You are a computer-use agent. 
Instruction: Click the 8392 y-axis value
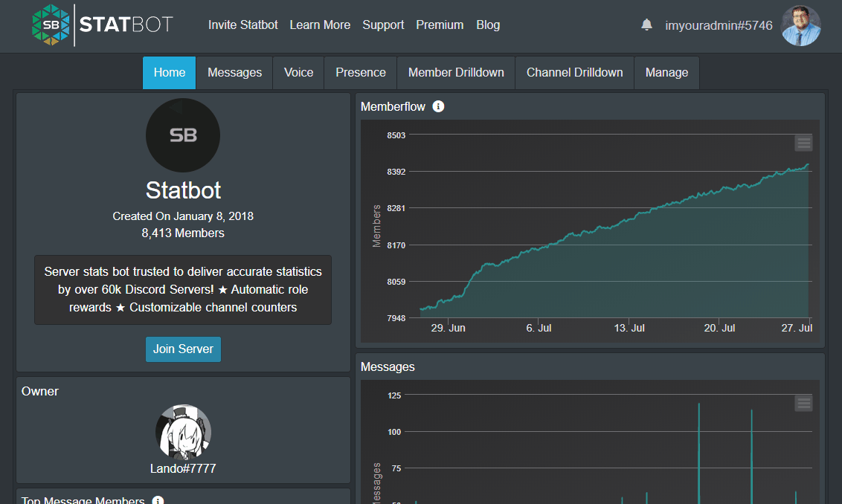[396, 172]
